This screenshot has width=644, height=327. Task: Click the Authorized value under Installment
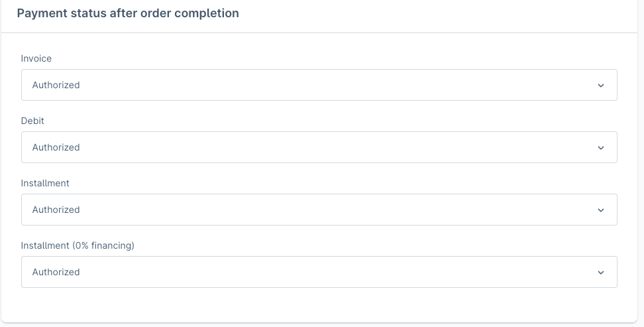56,210
